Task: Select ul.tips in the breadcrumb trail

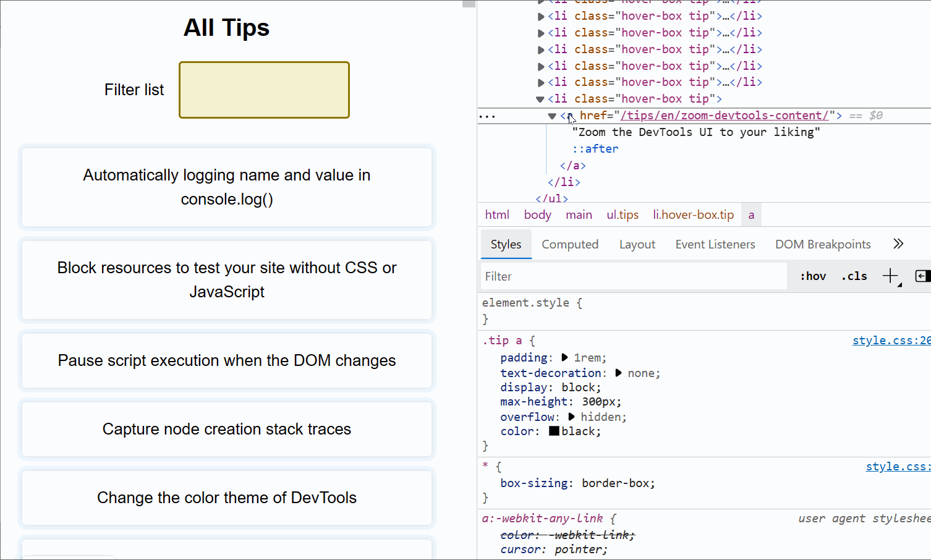Action: pos(623,214)
